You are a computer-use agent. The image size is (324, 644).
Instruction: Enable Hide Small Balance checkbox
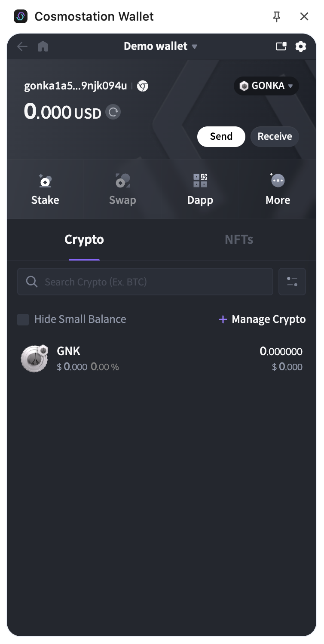(x=23, y=319)
